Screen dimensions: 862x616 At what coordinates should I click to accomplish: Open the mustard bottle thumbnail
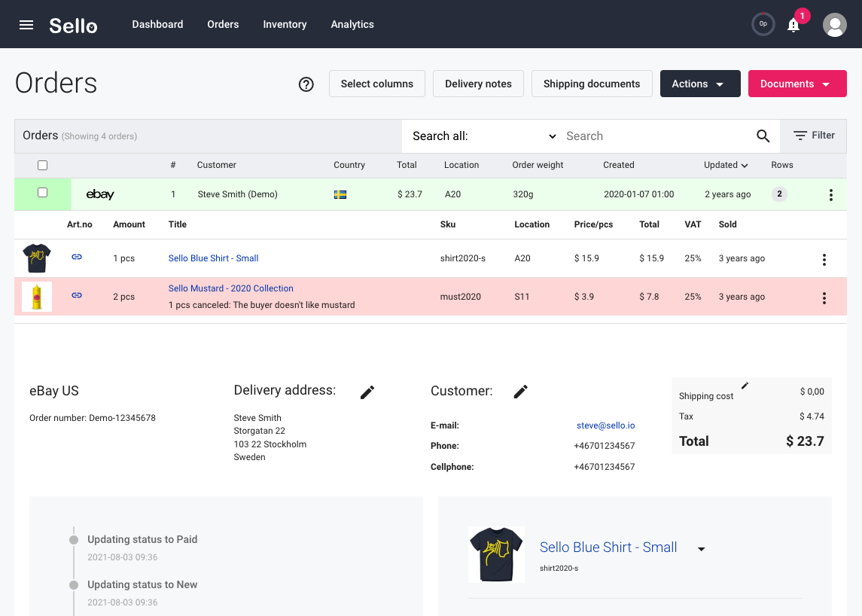pyautogui.click(x=37, y=297)
